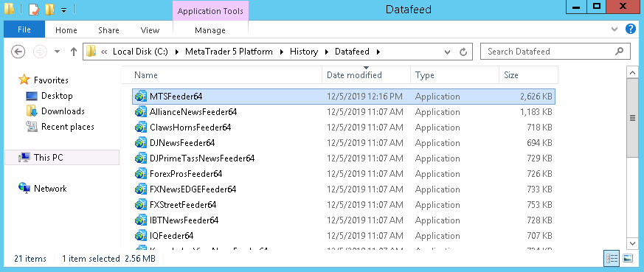The height and width of the screenshot is (272, 644).
Task: Expand the ribbon chevron
Action: [x=614, y=29]
